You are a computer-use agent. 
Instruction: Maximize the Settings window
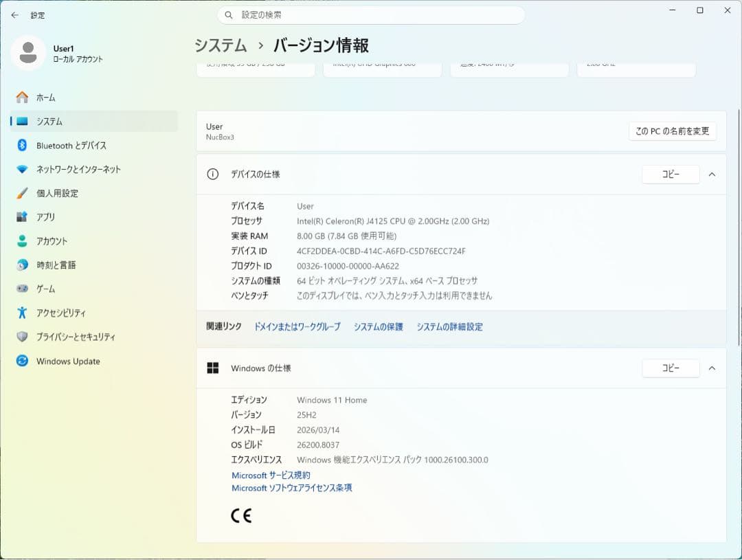700,10
